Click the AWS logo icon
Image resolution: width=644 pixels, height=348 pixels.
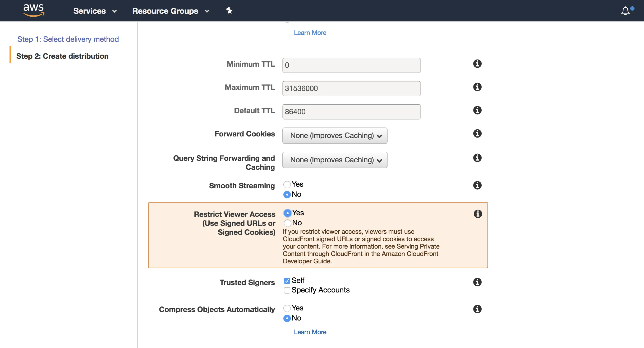34,11
